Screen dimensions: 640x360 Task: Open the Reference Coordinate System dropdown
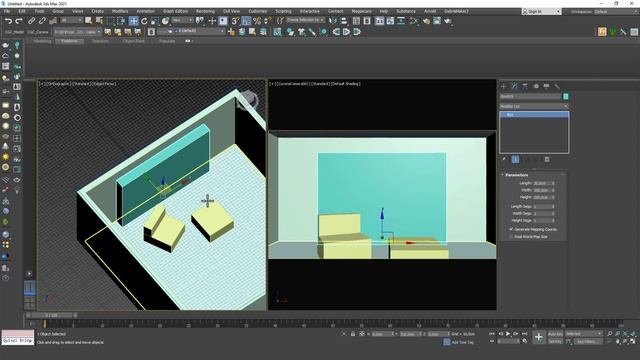[182, 20]
